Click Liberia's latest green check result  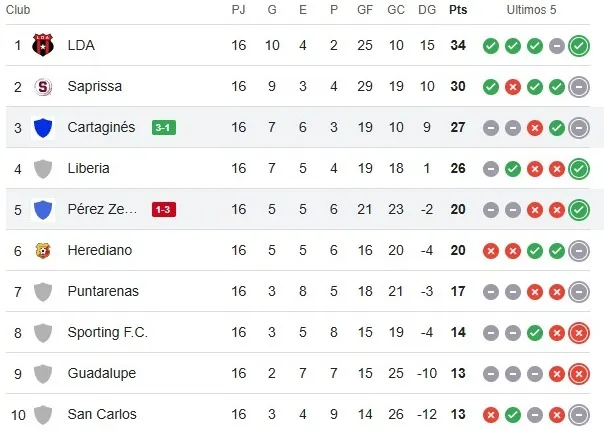[x=579, y=168]
